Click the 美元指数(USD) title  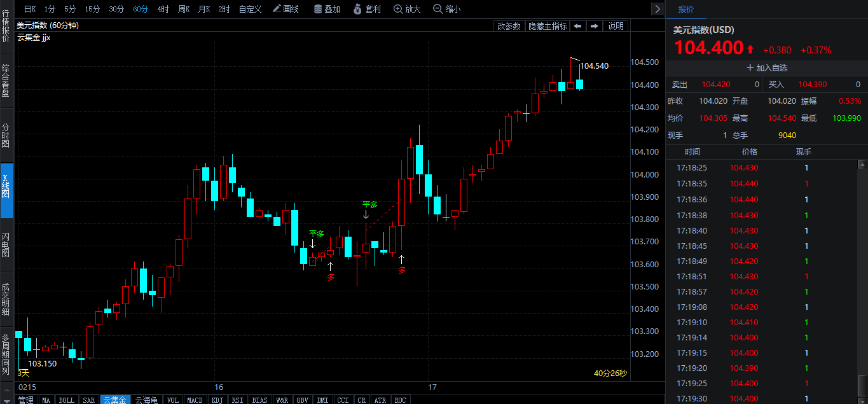tap(704, 30)
